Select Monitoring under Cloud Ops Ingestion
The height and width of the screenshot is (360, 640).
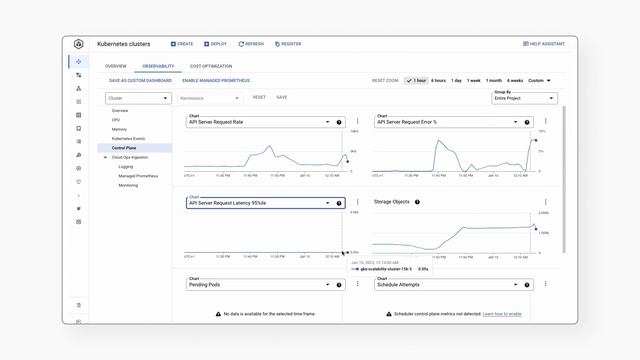pos(128,186)
